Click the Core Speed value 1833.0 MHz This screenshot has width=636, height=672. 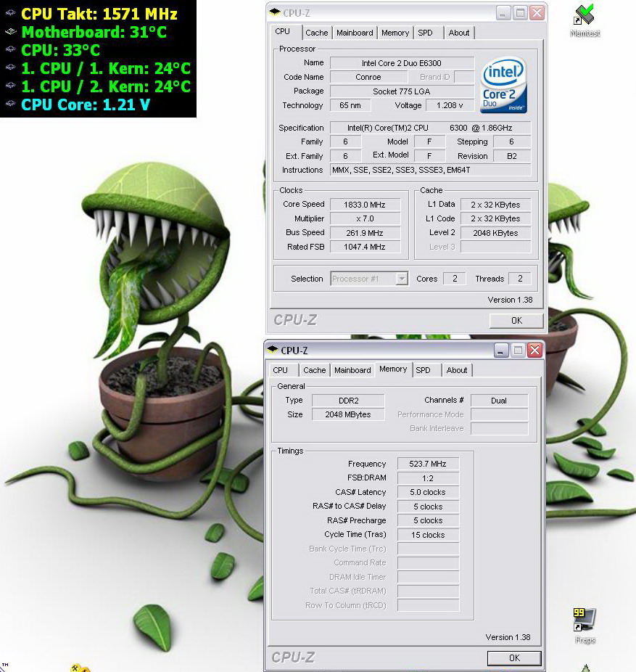[365, 205]
